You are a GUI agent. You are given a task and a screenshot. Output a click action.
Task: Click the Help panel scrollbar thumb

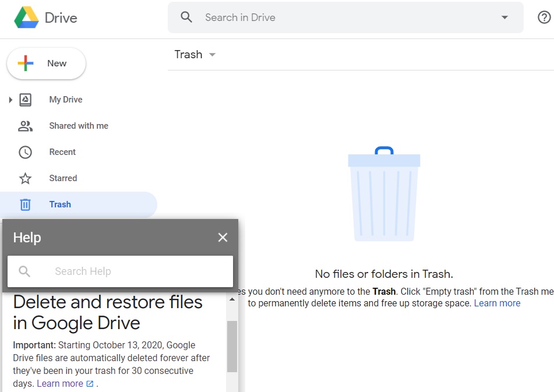232,346
